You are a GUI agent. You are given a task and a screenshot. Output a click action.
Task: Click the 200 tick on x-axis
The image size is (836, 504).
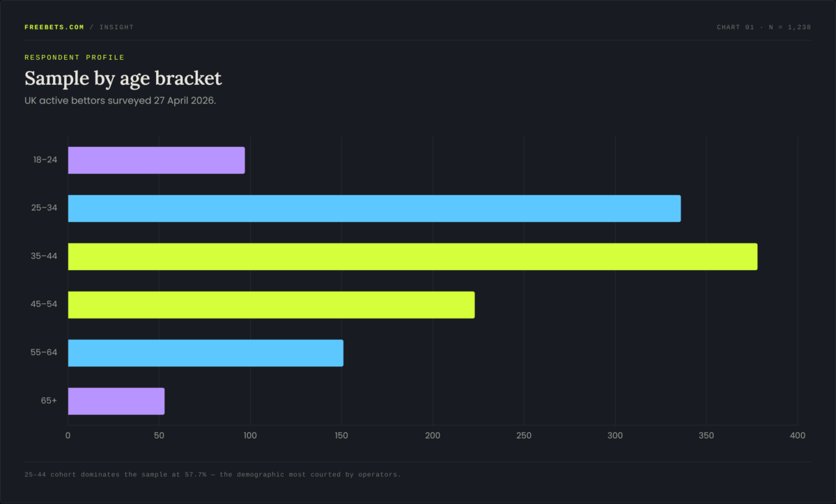click(x=433, y=436)
